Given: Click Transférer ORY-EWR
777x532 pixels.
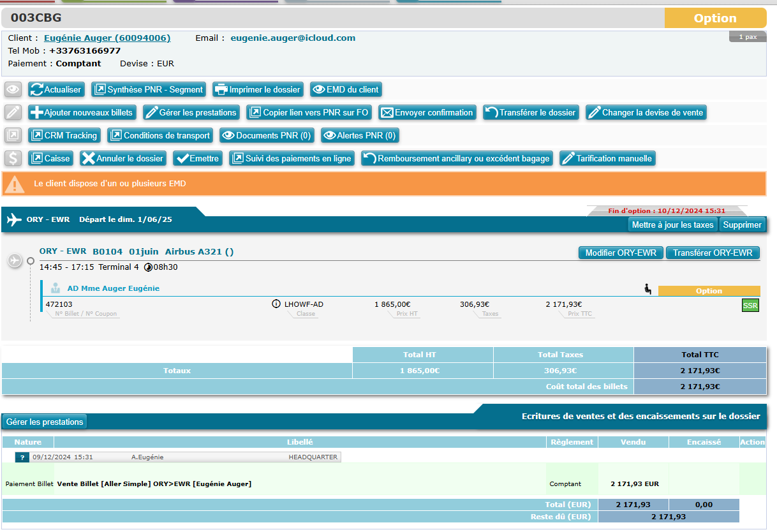Looking at the screenshot, I should [713, 253].
